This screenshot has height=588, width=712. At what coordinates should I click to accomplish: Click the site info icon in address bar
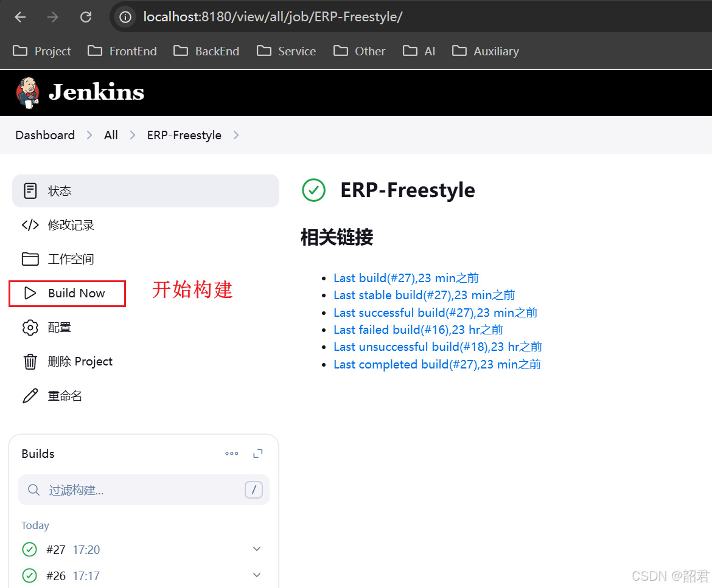[x=125, y=17]
